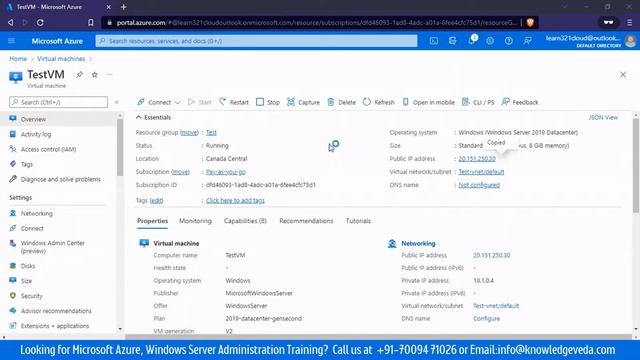Open Directories and subscriptions filter icon

click(x=452, y=41)
